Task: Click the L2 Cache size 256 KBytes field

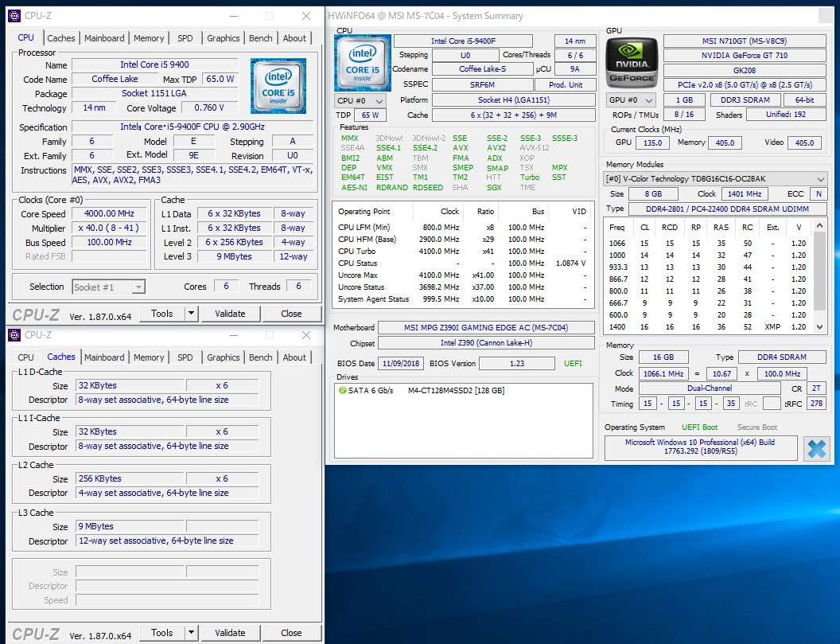Action: point(130,478)
